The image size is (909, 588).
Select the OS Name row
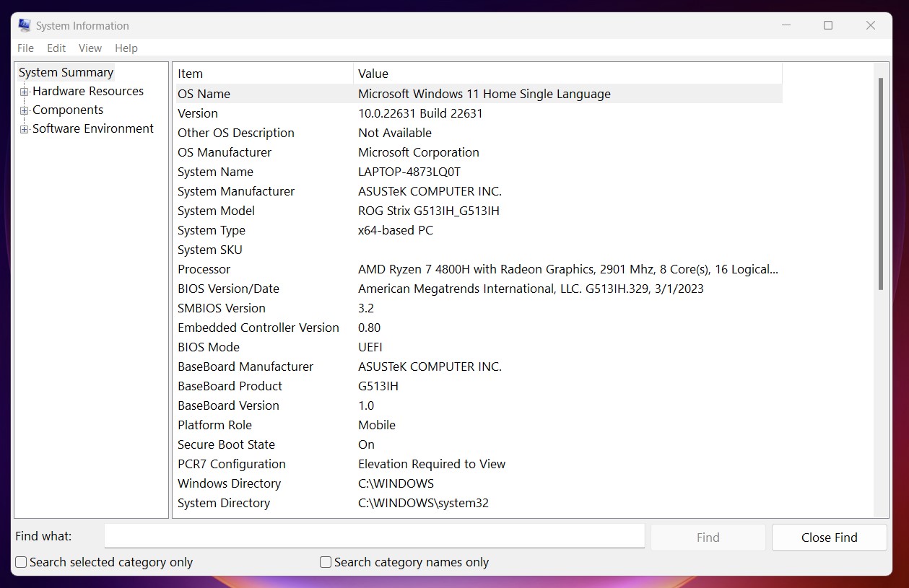click(x=479, y=94)
